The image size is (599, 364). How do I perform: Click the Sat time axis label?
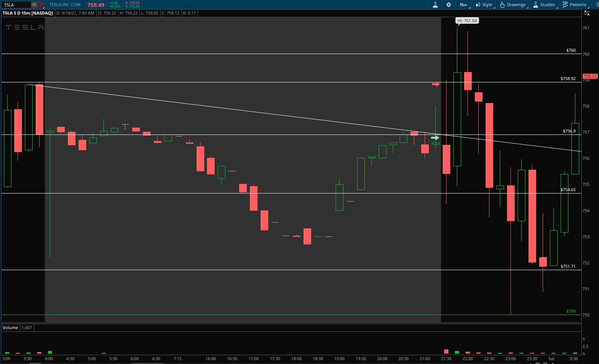[551, 359]
